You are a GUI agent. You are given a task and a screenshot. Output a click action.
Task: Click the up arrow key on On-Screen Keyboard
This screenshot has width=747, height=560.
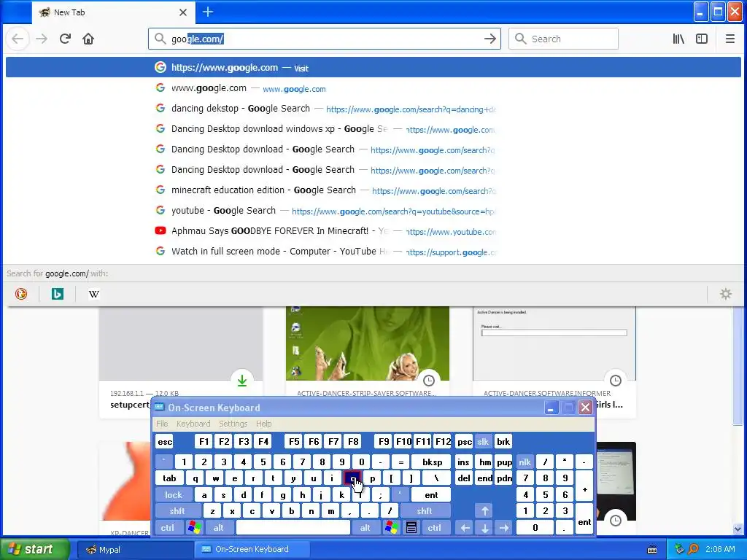click(x=484, y=511)
